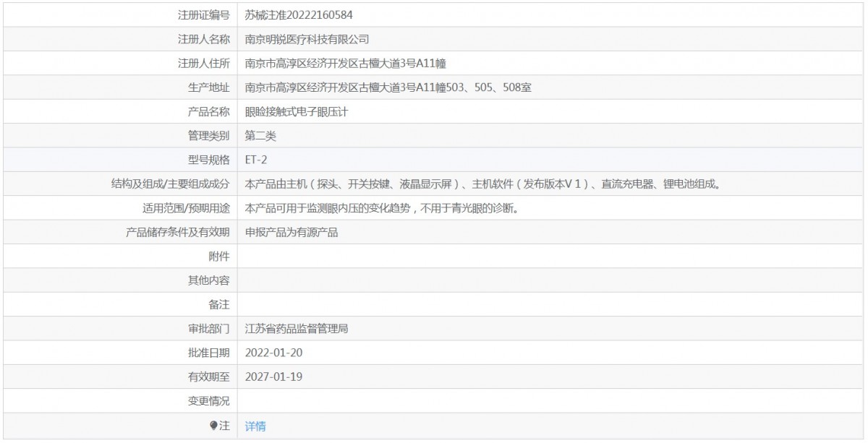This screenshot has height=443, width=868.
Task: Click the 备注 label
Action: 219,304
